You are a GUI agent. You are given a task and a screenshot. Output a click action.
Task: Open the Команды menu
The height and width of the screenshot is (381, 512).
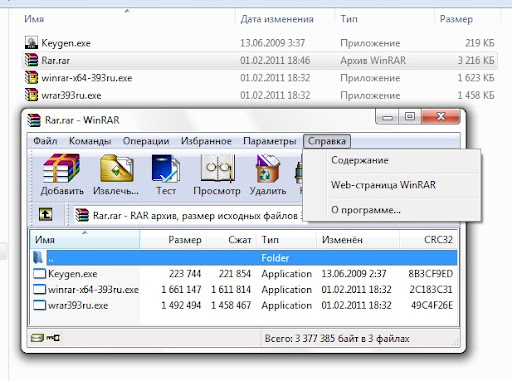pos(90,141)
